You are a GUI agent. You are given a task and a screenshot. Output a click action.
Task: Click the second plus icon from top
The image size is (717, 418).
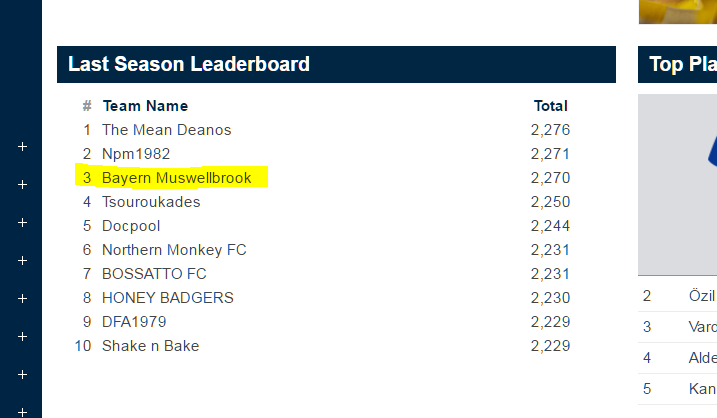pyautogui.click(x=22, y=185)
